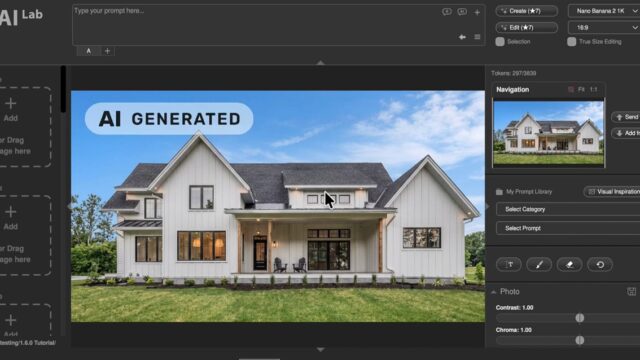This screenshot has height=360, width=640.
Task: Switch to prompt tab A
Action: pyautogui.click(x=89, y=51)
